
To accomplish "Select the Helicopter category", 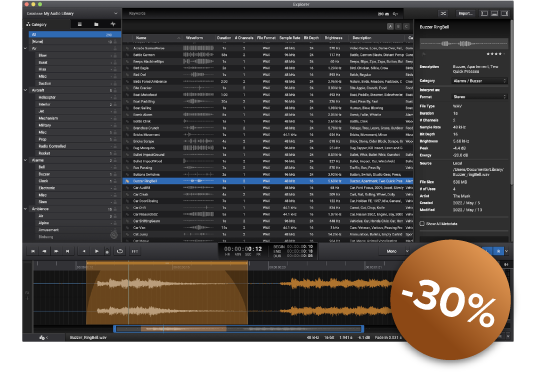I will pos(77,97).
